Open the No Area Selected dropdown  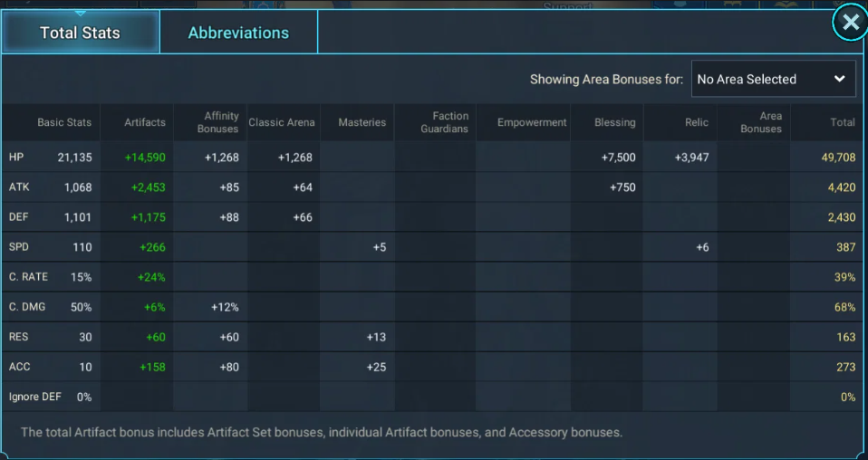773,79
